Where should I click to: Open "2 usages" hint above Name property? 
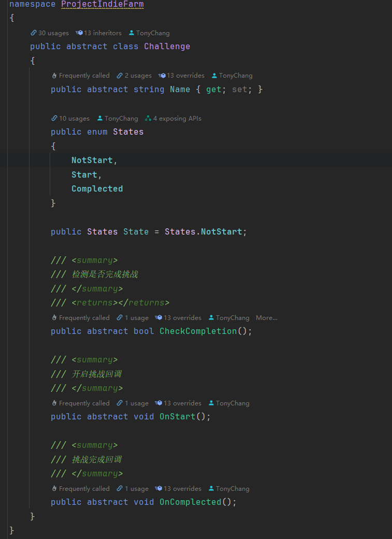(138, 76)
